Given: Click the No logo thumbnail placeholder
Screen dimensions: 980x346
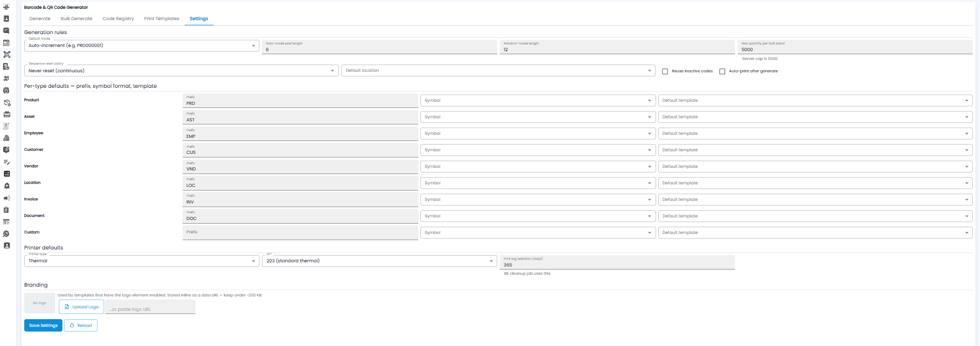Looking at the screenshot, I should (x=40, y=303).
